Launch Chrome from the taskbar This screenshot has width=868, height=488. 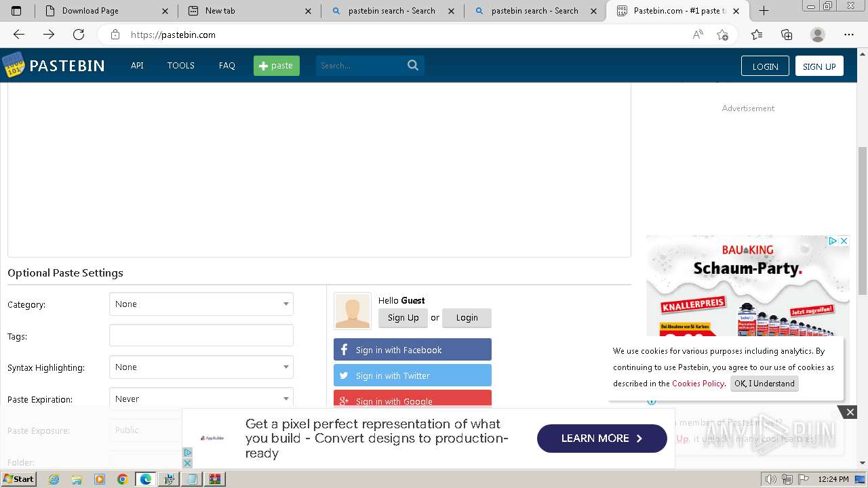point(123,479)
